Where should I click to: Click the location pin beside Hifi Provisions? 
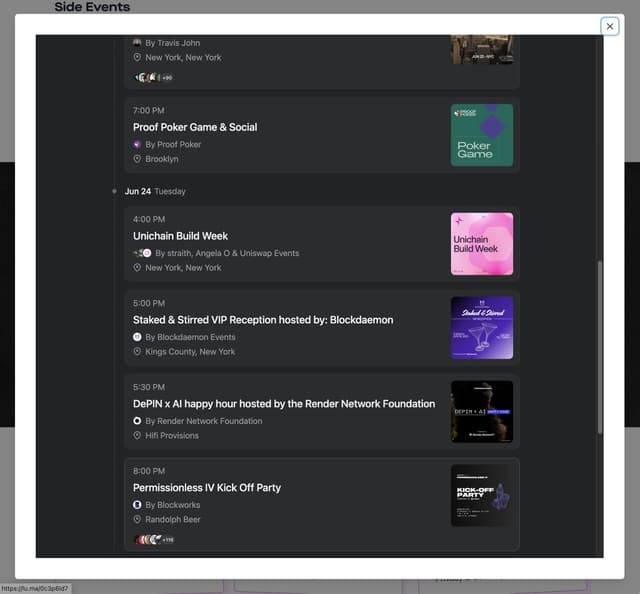click(137, 436)
